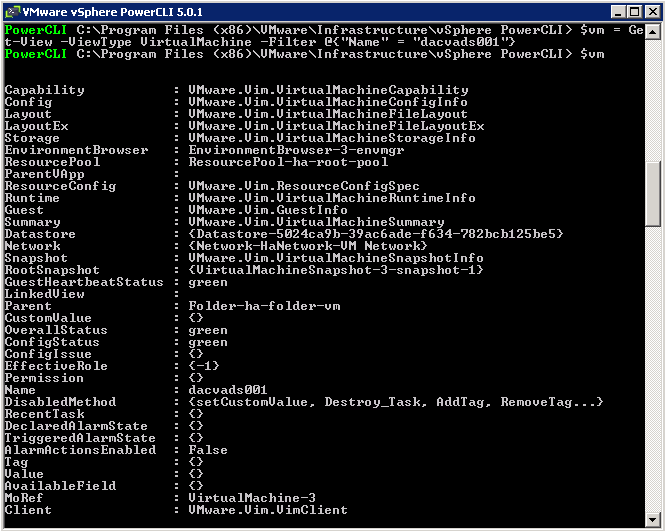Click the RootSnapshot value line
This screenshot has height=531, width=665.
coord(336,270)
